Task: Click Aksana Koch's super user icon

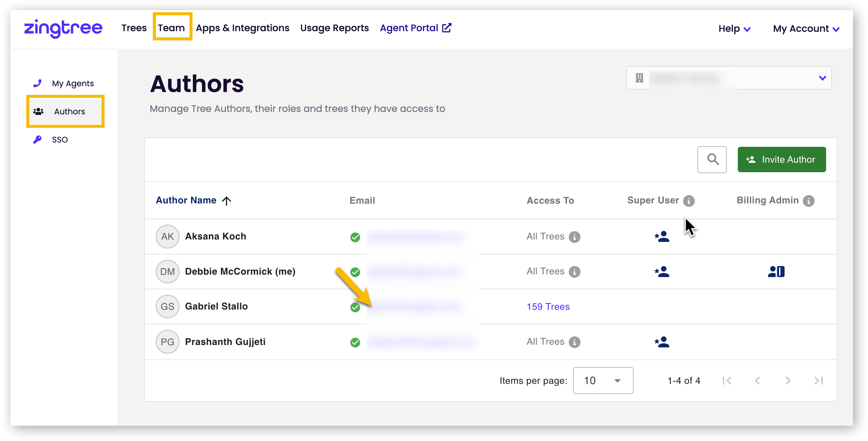Action: 662,236
